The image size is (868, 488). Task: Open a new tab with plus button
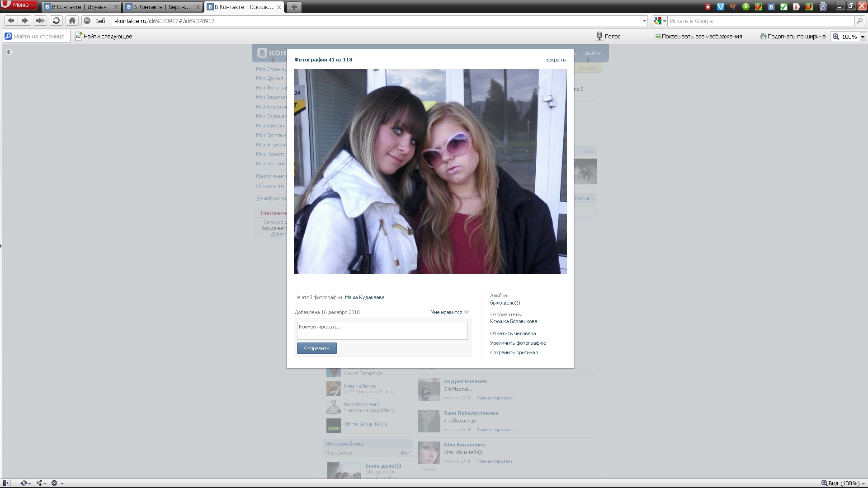(294, 7)
